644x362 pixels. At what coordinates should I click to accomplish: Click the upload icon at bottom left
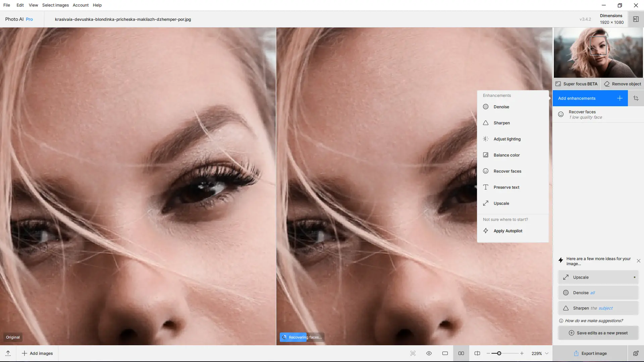(x=8, y=353)
